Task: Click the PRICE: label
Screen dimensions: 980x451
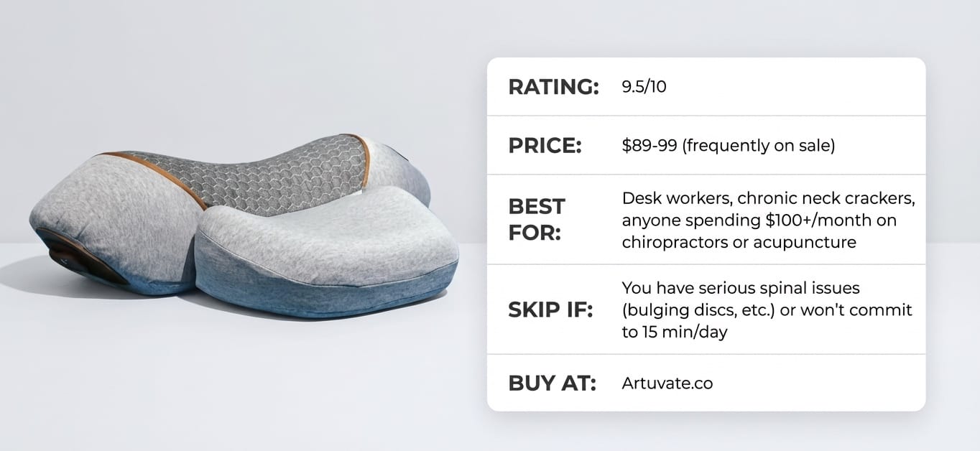Action: 545,146
